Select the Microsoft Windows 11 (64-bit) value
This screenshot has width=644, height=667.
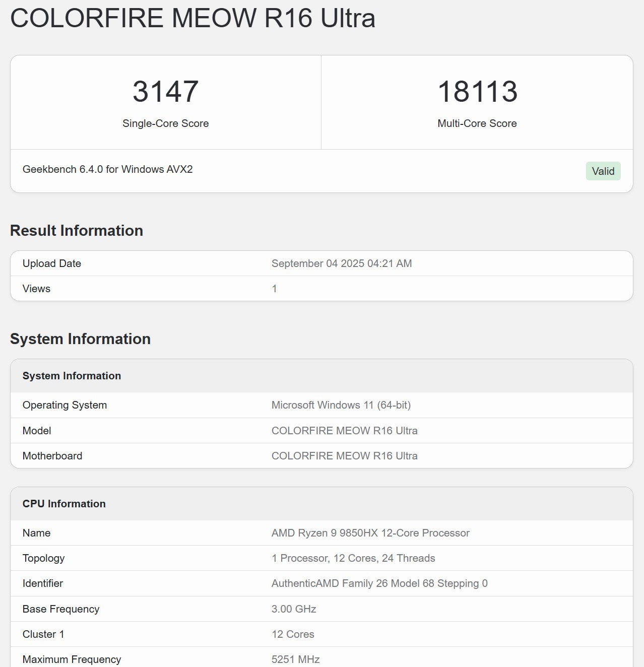click(341, 405)
